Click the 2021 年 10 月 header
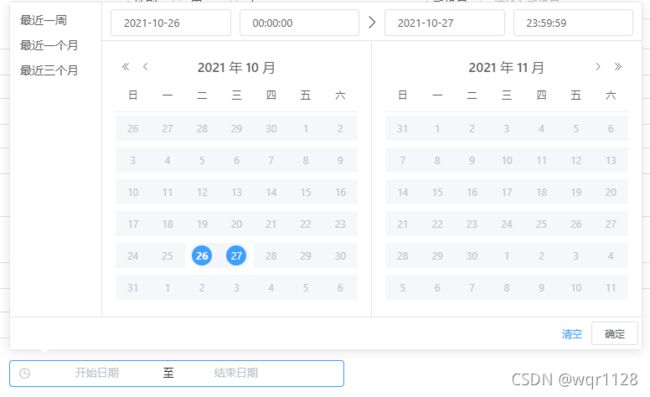The image size is (650, 397). [236, 67]
